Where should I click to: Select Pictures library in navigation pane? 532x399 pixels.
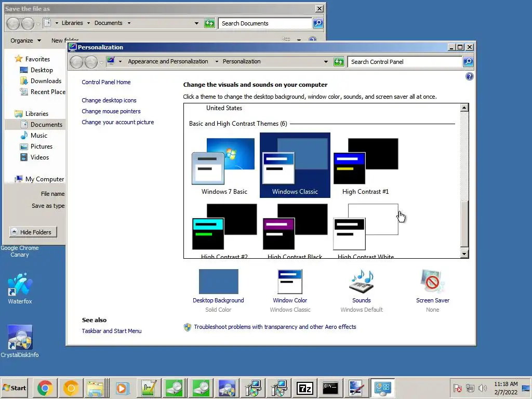click(x=42, y=146)
